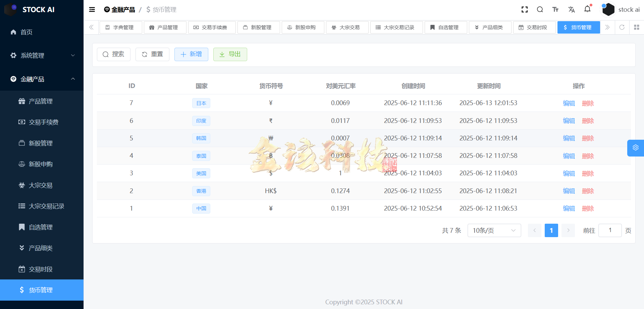Export currency data with the 导出 button
The width and height of the screenshot is (644, 309).
(x=230, y=54)
